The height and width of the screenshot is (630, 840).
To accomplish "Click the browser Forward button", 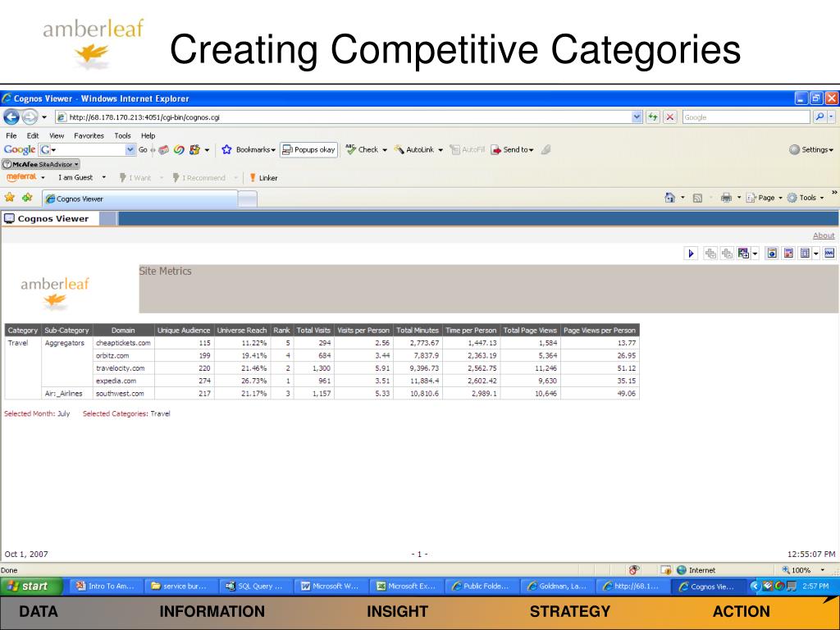I will pyautogui.click(x=30, y=116).
